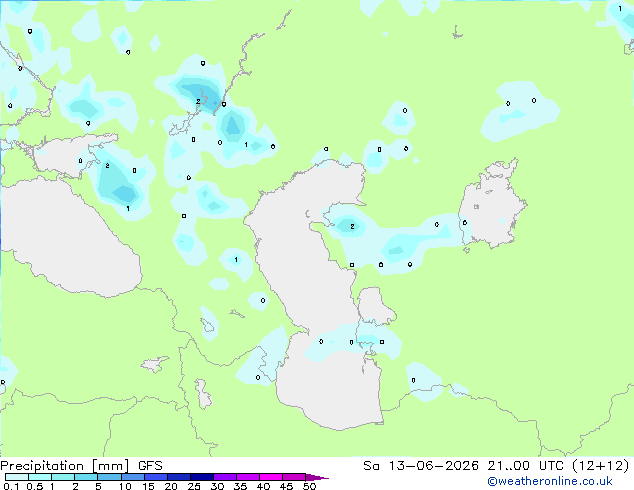Click the '25' legend scale label
The image size is (634, 490).
tap(194, 486)
